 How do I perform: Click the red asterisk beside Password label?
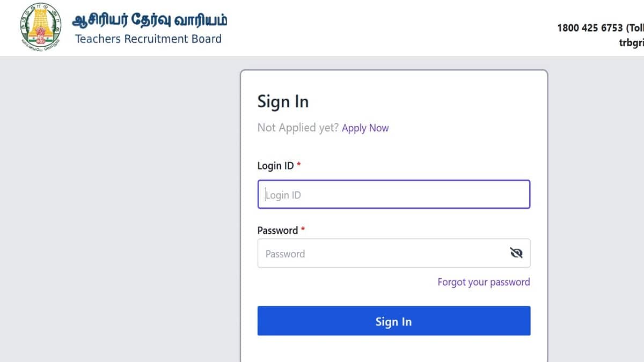pyautogui.click(x=303, y=230)
